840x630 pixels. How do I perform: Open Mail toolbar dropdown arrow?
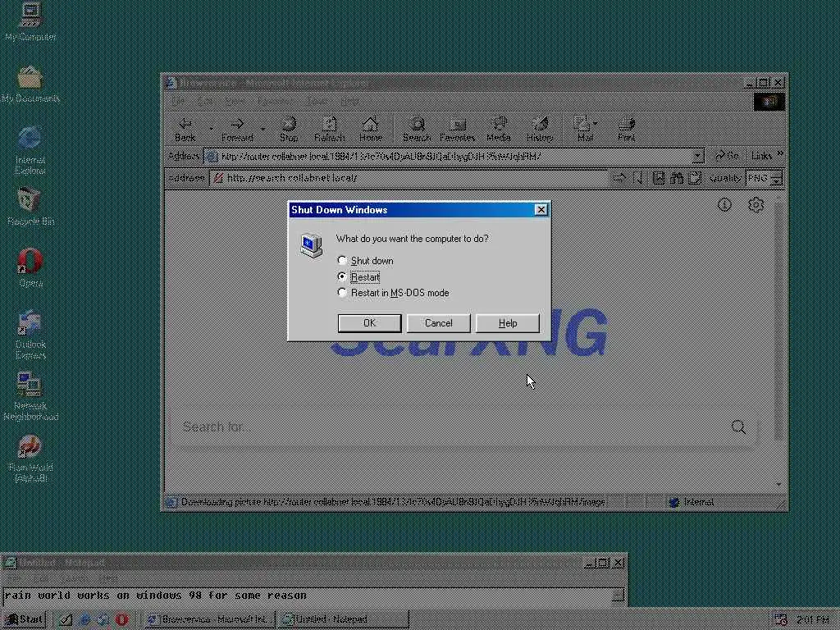tap(596, 124)
